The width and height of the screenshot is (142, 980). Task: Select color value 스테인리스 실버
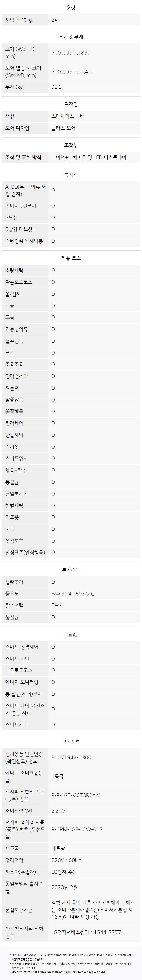[68, 116]
